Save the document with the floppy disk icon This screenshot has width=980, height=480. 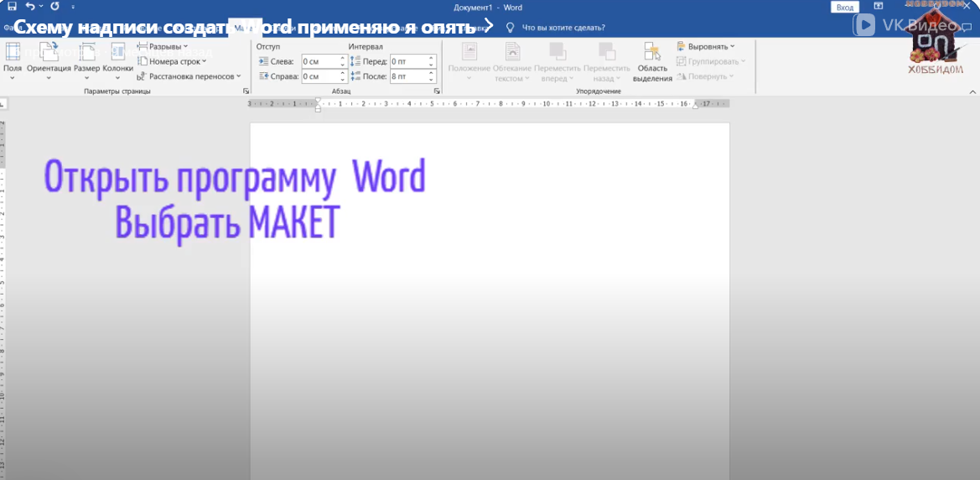click(11, 7)
